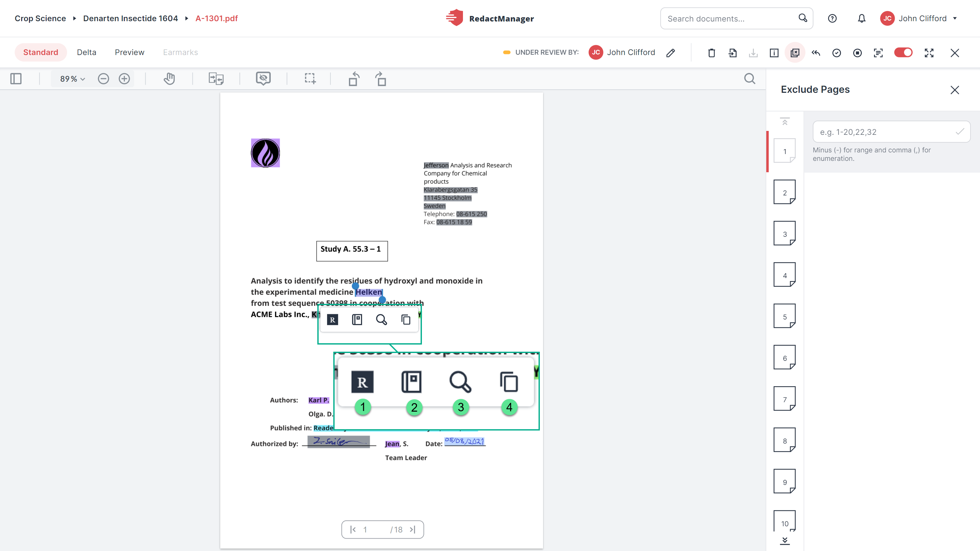This screenshot has width=980, height=551.
Task: Click the copy icon in small text popup
Action: coord(406,319)
